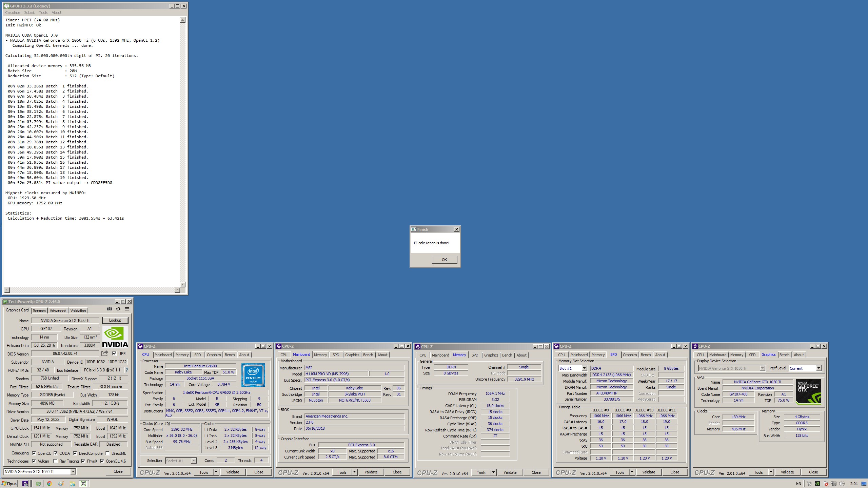Expand Tools arrow in CPU-Z Mainboard window
The image size is (868, 488).
(x=354, y=472)
